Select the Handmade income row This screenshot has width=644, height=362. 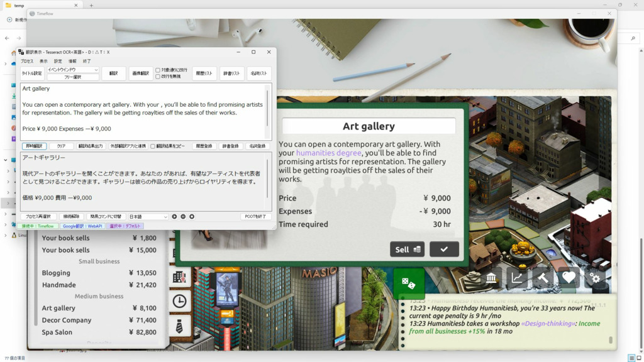(x=99, y=285)
